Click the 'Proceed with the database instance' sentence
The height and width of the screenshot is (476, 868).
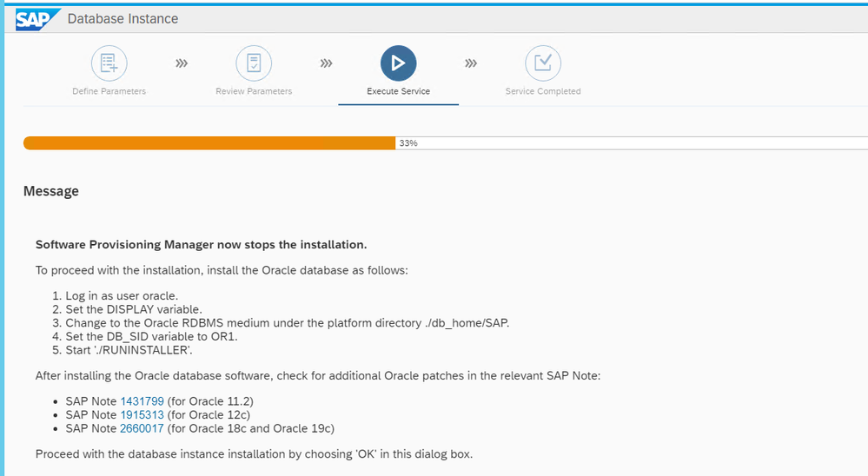254,454
